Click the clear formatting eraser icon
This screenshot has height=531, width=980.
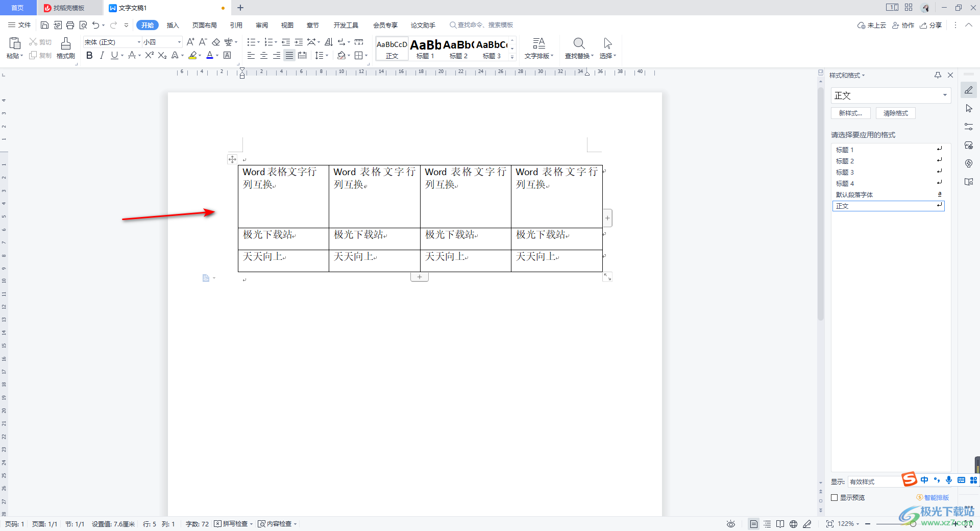216,42
